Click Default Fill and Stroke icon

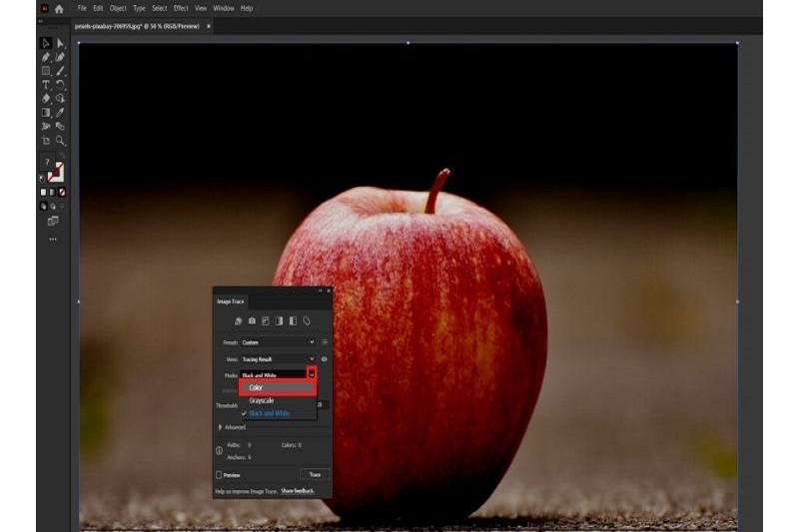pos(42,179)
